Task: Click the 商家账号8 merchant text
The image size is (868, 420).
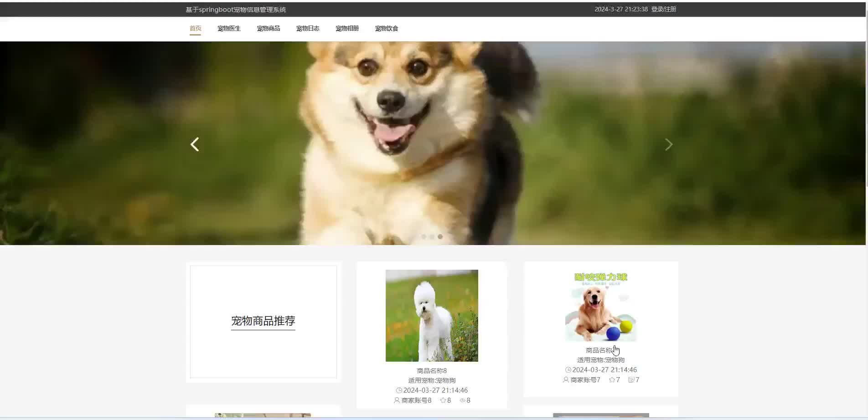Action: pyautogui.click(x=416, y=400)
